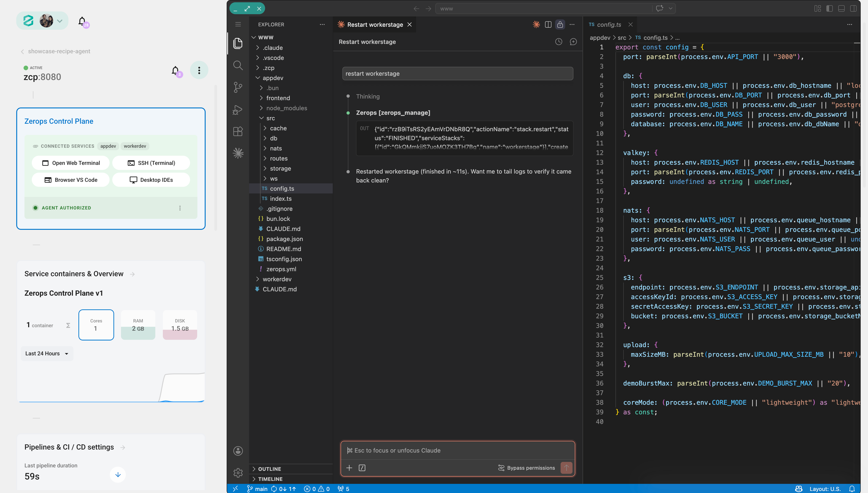This screenshot has height=493, width=868.
Task: Add attachment with plus icon in chat input
Action: pos(349,468)
